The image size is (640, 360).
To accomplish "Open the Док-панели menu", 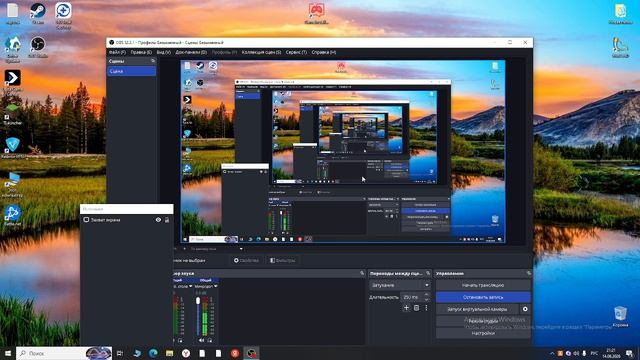I will [x=191, y=52].
